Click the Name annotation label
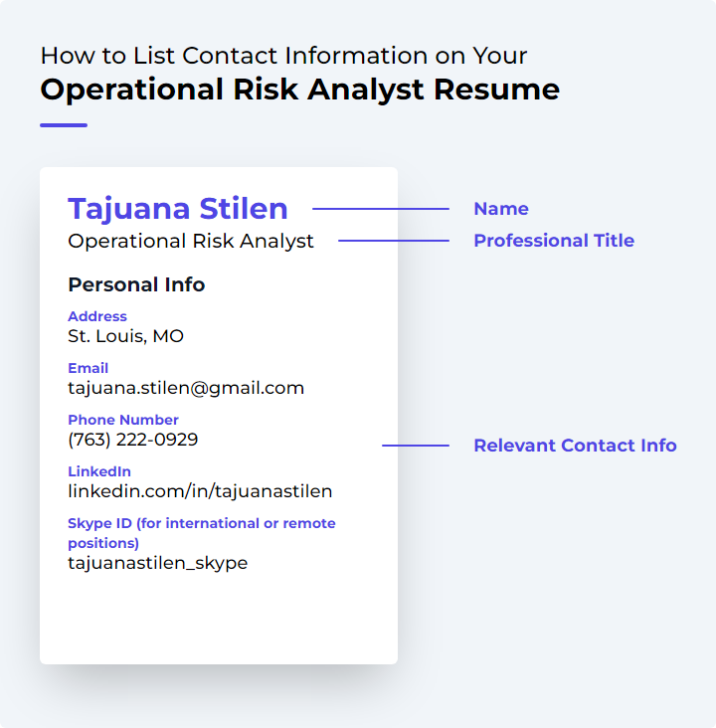 pos(501,209)
